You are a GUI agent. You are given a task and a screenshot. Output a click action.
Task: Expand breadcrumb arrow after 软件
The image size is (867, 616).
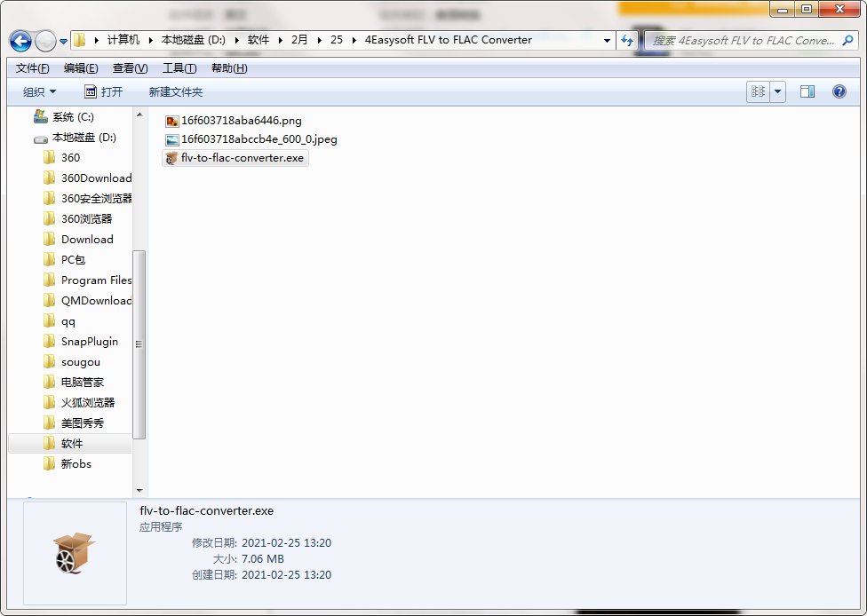tap(281, 40)
